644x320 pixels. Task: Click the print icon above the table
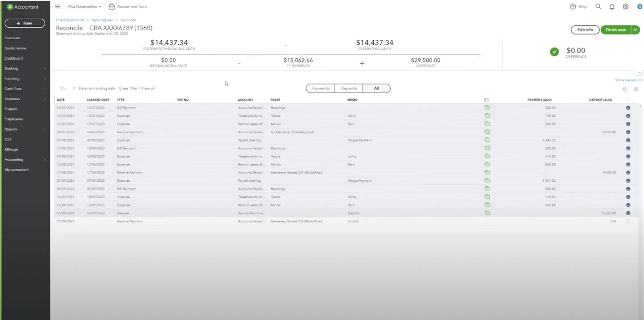625,89
